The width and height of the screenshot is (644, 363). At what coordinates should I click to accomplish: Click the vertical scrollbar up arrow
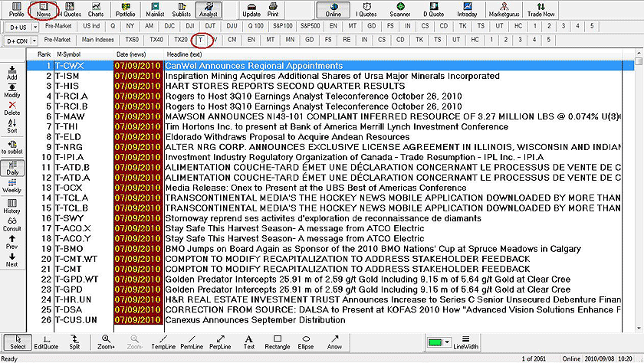pyautogui.click(x=638, y=54)
